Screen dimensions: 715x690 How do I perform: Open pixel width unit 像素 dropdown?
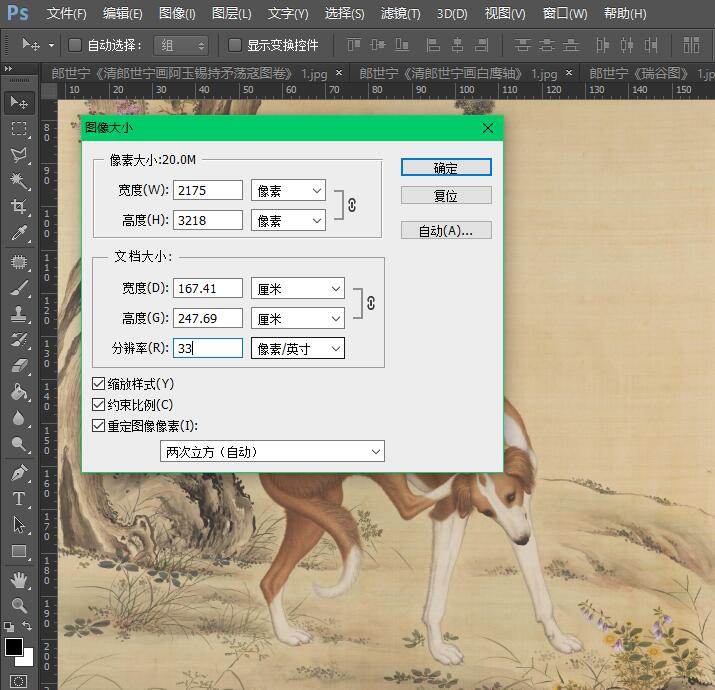tap(288, 191)
